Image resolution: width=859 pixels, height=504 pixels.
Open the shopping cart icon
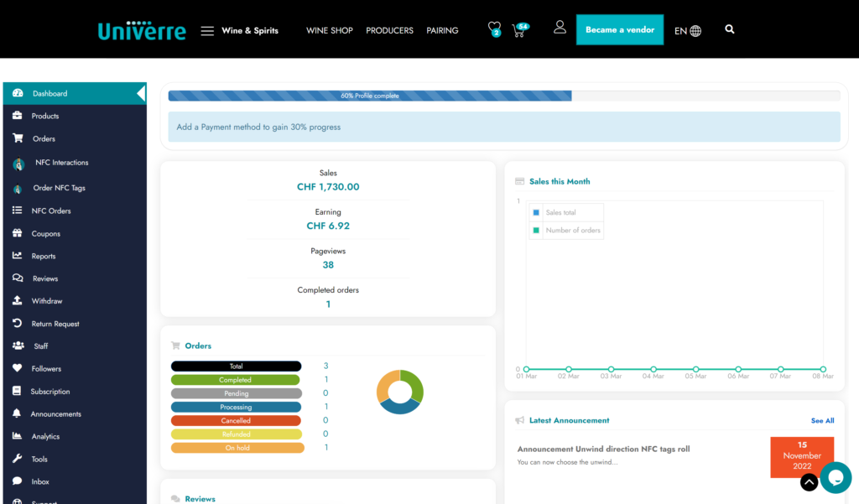pos(520,30)
